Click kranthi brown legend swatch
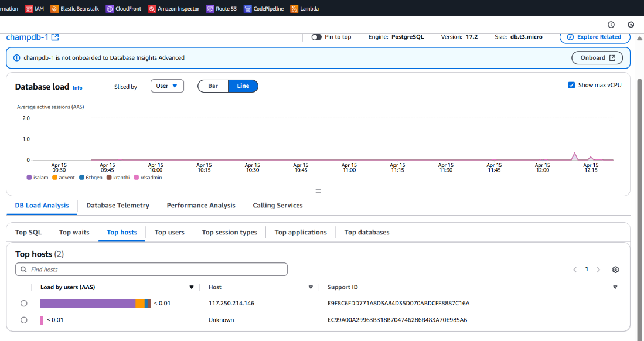 tap(109, 178)
